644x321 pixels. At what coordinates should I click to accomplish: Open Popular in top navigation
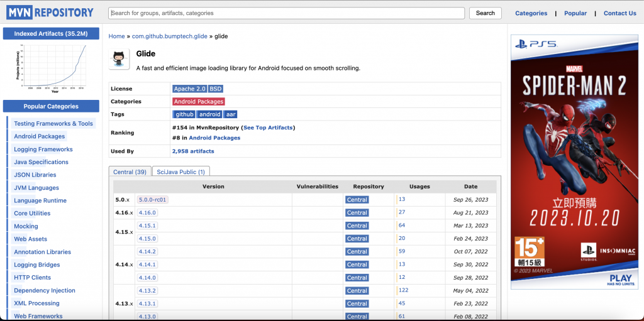click(575, 13)
